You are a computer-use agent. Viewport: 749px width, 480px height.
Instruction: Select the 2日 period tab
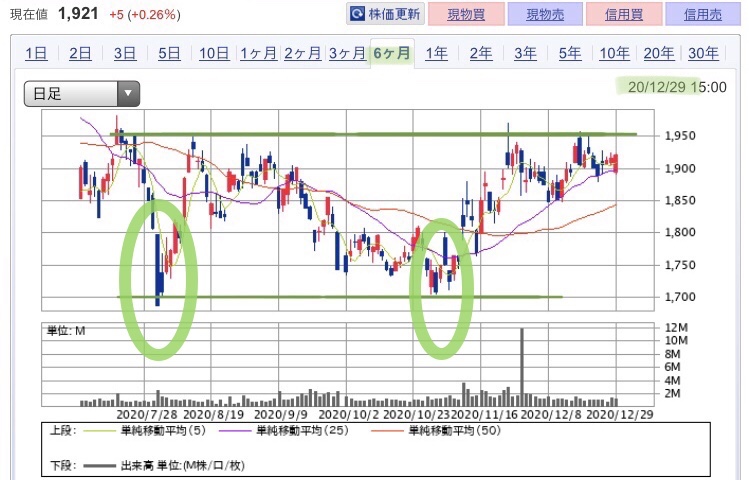[80, 53]
